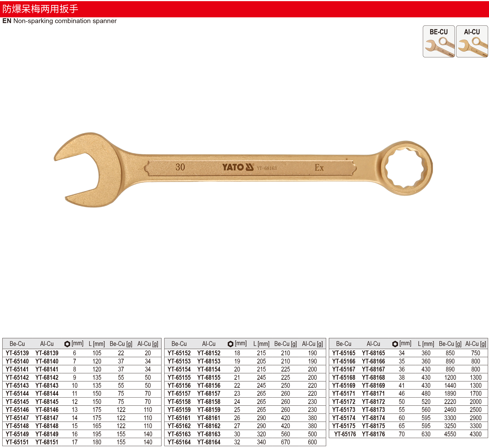Image resolution: width=489 pixels, height=448 pixels.
Task: Click product code YT-68152
Action: [209, 353]
